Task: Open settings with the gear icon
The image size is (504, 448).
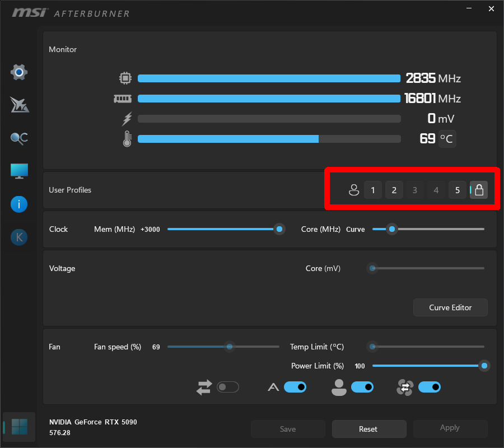Action: click(x=19, y=72)
